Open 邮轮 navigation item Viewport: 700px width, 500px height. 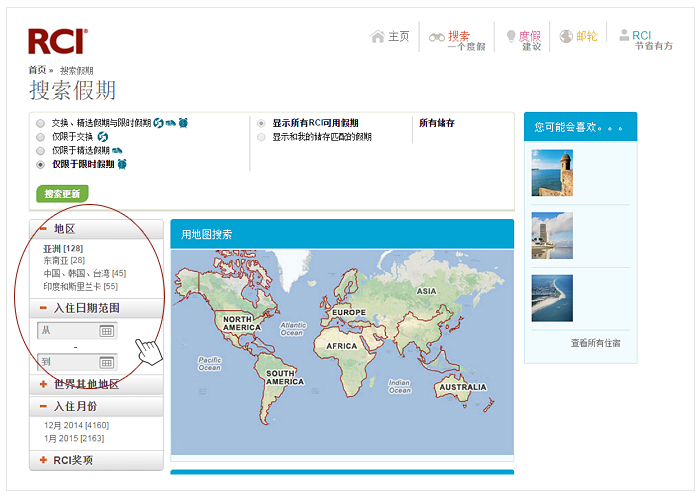coord(587,36)
